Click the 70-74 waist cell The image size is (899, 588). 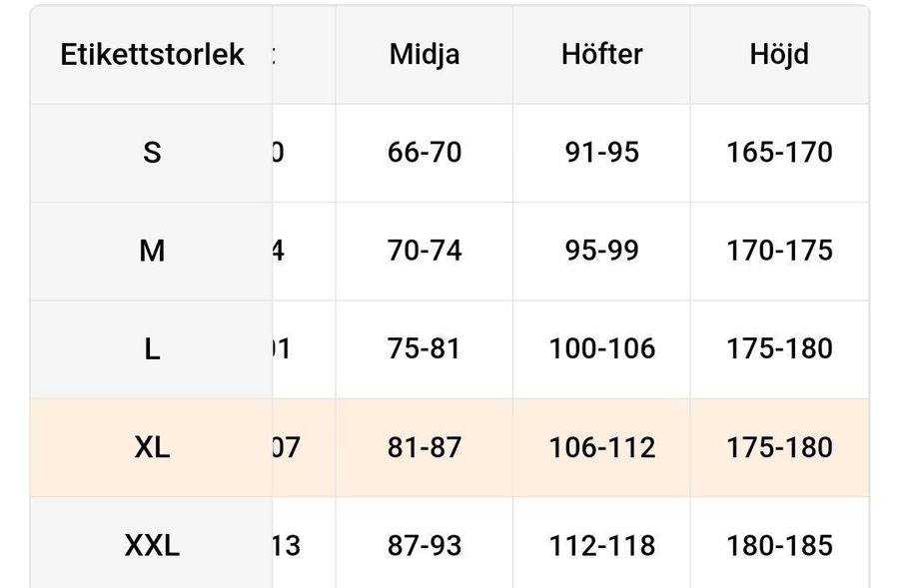click(x=425, y=251)
